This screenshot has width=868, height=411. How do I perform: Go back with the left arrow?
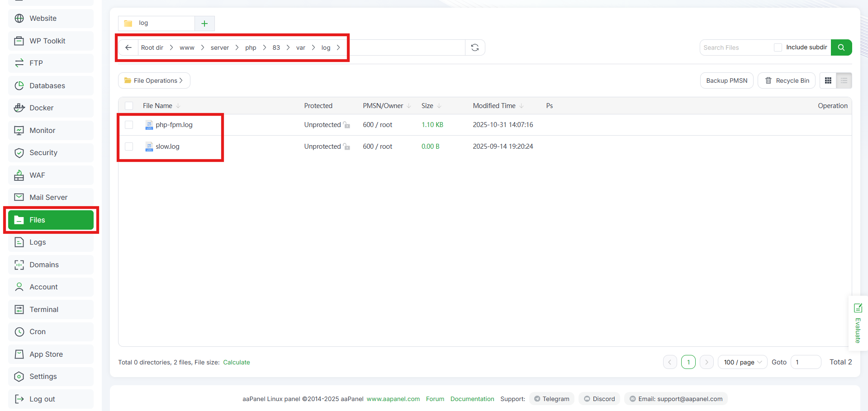coord(128,47)
